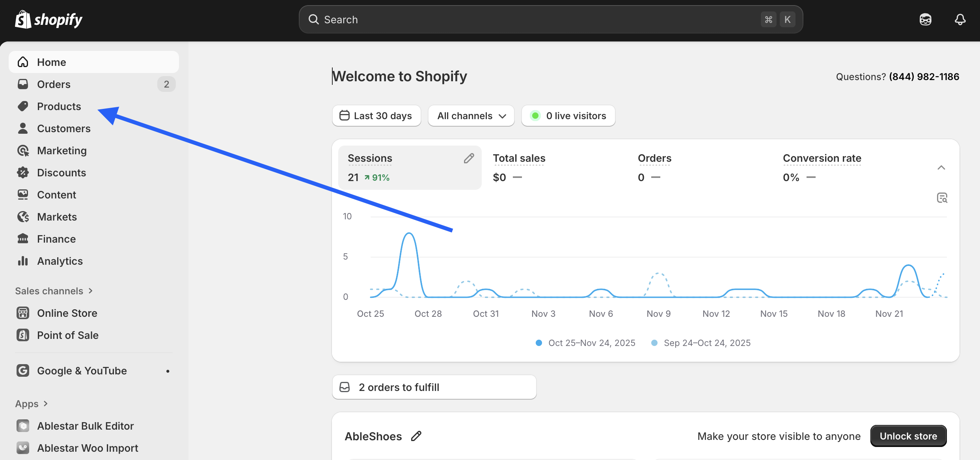Open Ablestar Bulk Editor app
Image resolution: width=980 pixels, height=460 pixels.
[85, 426]
